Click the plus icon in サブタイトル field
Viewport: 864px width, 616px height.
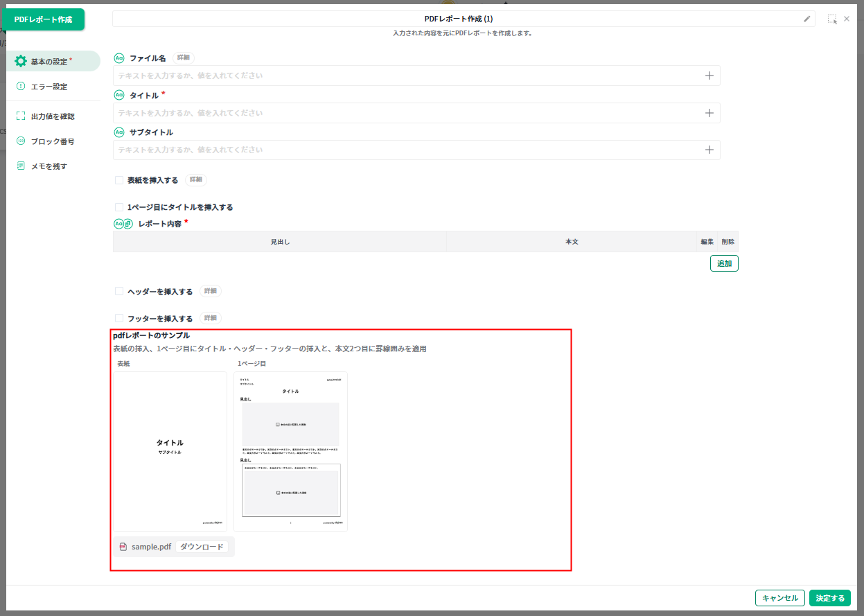pos(709,150)
